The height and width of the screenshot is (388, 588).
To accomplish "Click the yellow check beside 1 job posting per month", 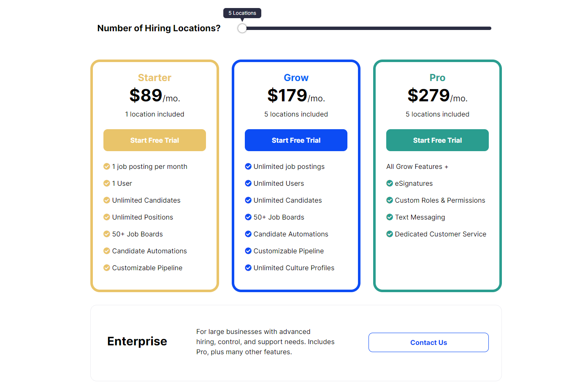I will coord(107,166).
